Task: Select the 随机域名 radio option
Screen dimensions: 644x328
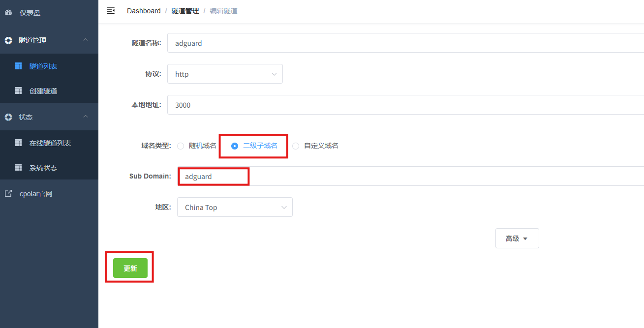Action: (x=181, y=146)
